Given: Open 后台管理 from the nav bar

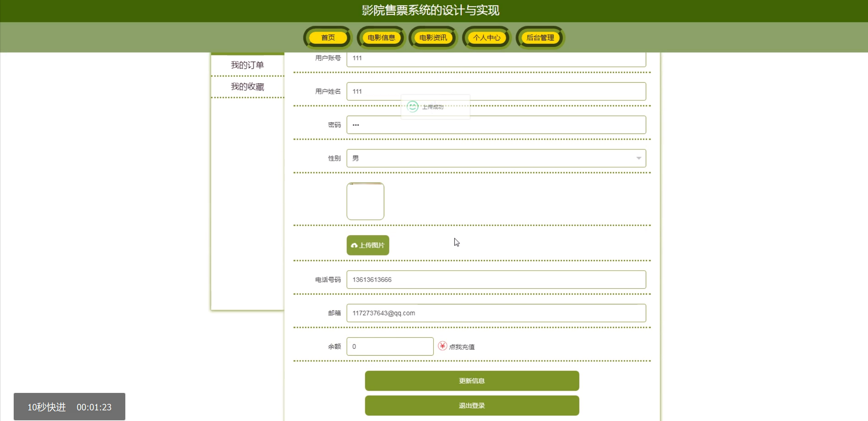Looking at the screenshot, I should (540, 38).
